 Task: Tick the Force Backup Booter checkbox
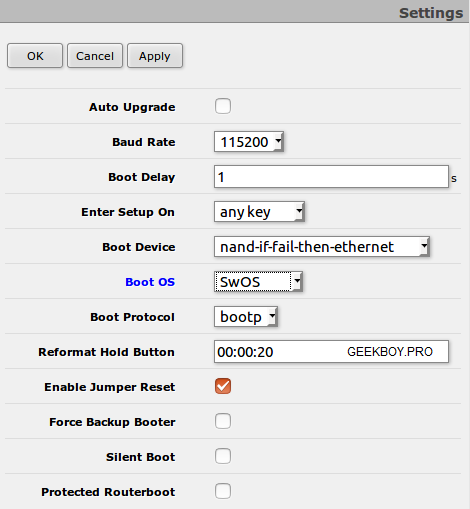[223, 421]
